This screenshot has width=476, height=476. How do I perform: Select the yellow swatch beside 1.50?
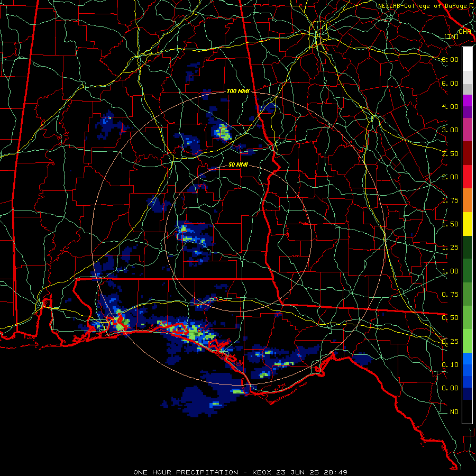[x=467, y=224]
